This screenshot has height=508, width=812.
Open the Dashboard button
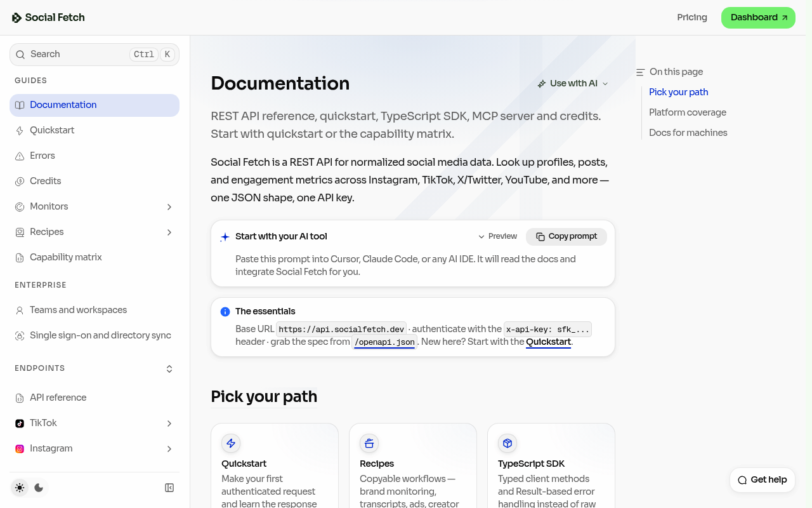tap(758, 18)
